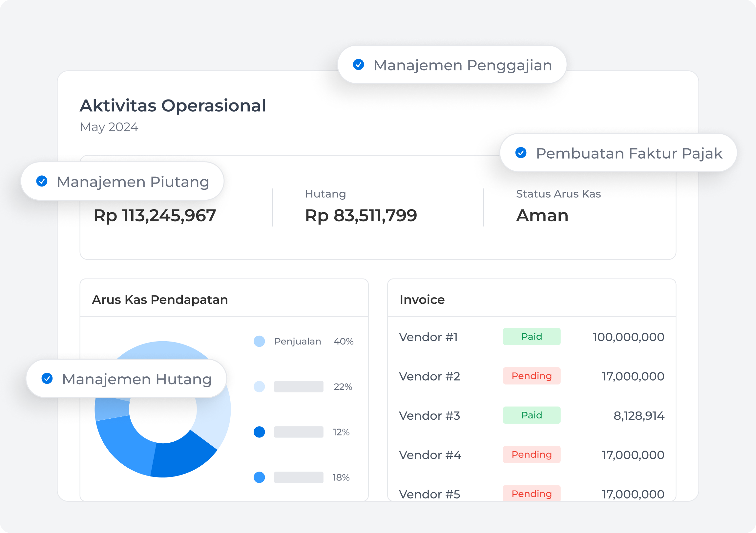Select the Vendor #2 row name
This screenshot has width=756, height=533.
pyautogui.click(x=430, y=376)
